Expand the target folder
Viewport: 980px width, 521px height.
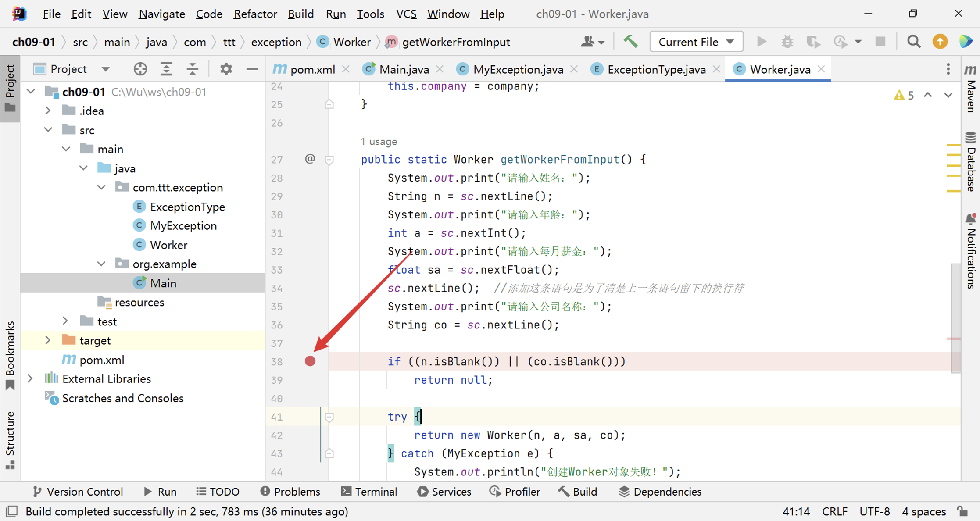click(48, 340)
